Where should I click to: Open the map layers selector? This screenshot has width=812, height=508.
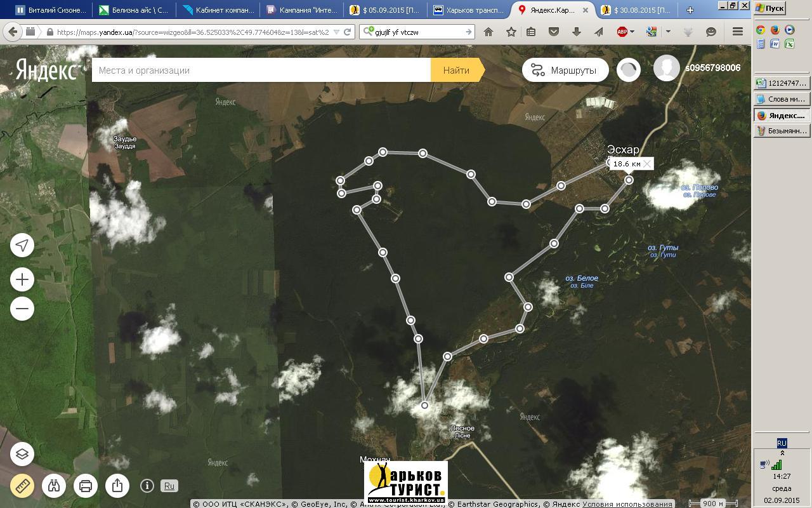pyautogui.click(x=22, y=454)
